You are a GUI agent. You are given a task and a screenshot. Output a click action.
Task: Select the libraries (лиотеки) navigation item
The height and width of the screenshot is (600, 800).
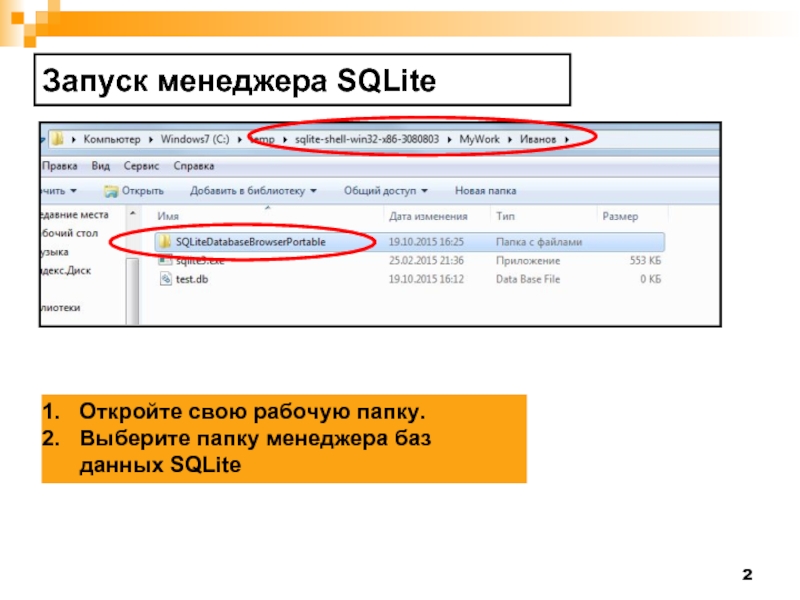coord(60,308)
